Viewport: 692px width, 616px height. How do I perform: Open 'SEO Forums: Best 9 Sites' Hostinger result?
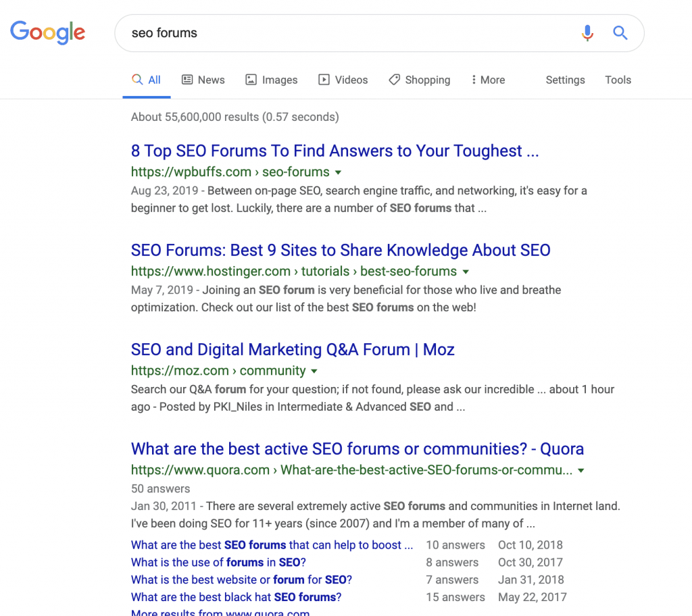(341, 250)
